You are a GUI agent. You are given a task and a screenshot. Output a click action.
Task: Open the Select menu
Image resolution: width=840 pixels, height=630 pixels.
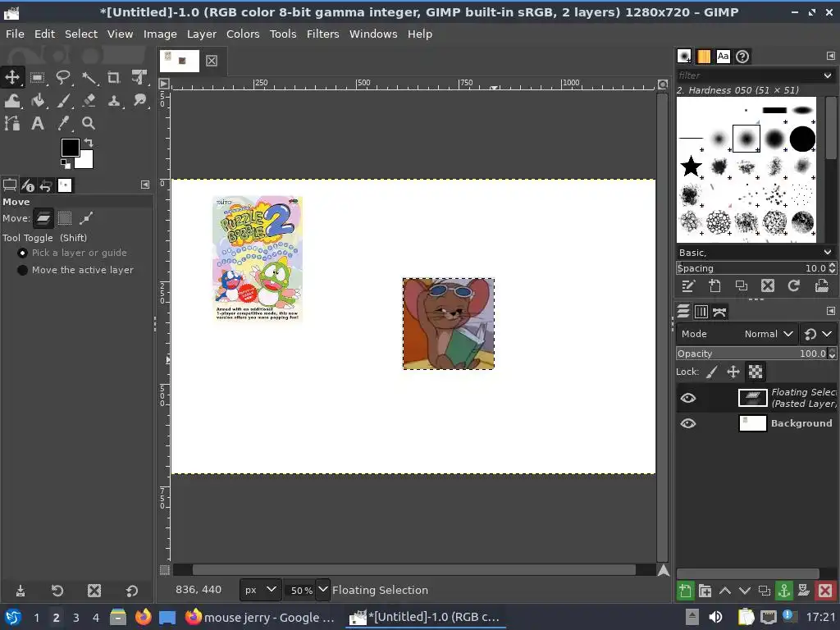81,34
